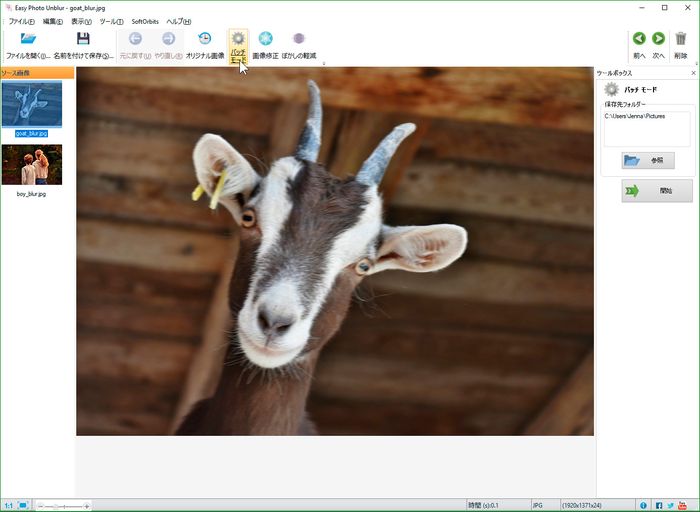The height and width of the screenshot is (512, 700).
Task: Toggle the バッチモード batch mode tool
Action: tap(238, 46)
